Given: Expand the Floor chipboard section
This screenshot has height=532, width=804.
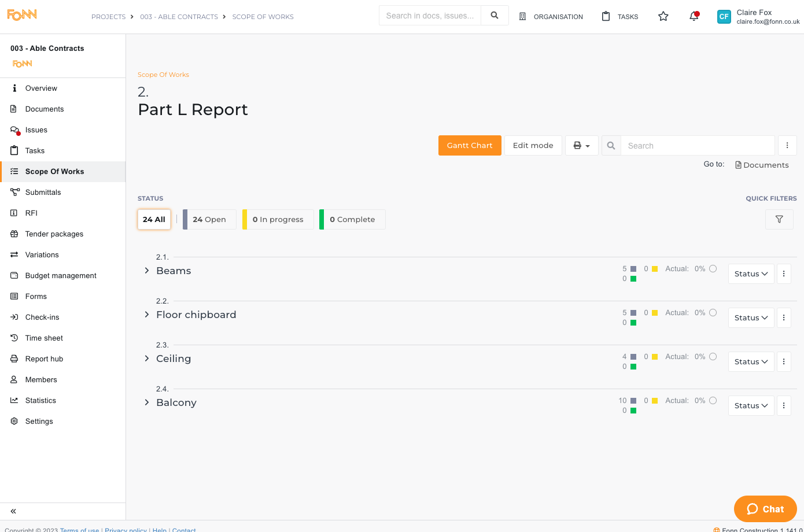Looking at the screenshot, I should pos(147,315).
